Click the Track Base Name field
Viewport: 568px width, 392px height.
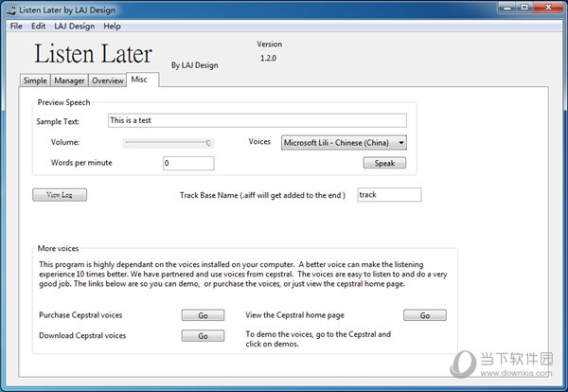point(389,194)
